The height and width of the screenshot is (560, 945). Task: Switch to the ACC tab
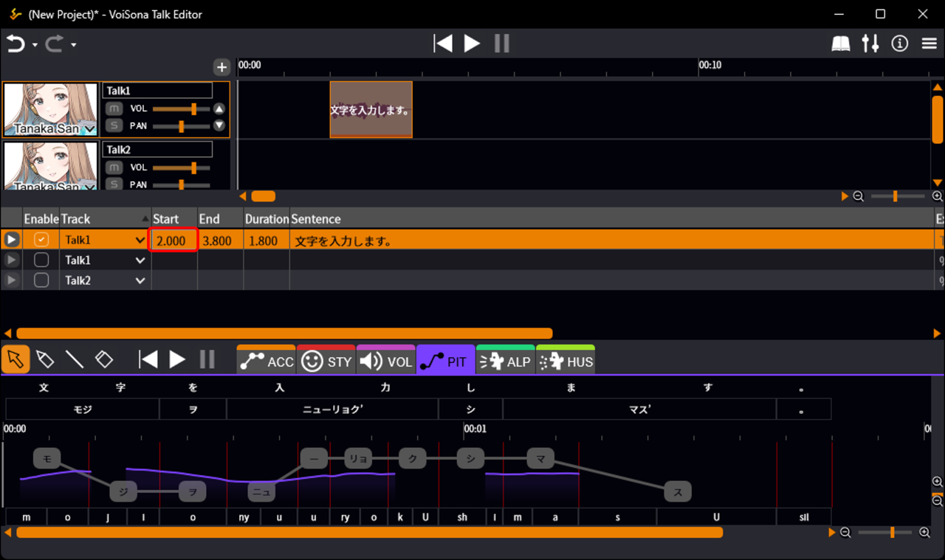tap(267, 361)
